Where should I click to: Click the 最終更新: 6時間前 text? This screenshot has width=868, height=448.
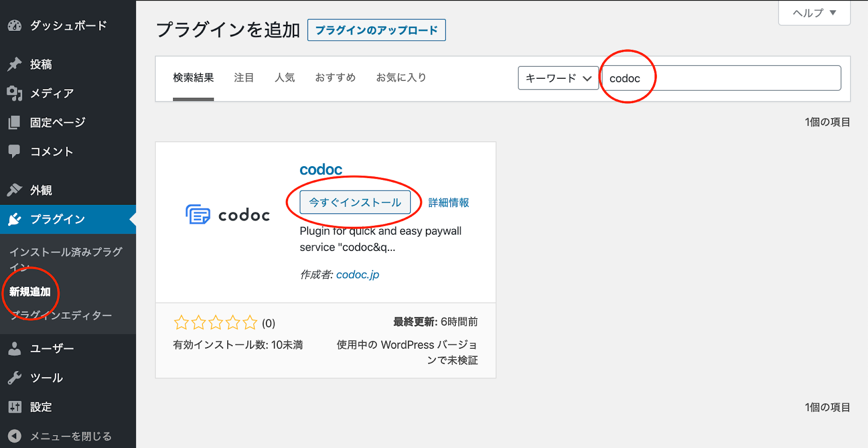coord(436,322)
